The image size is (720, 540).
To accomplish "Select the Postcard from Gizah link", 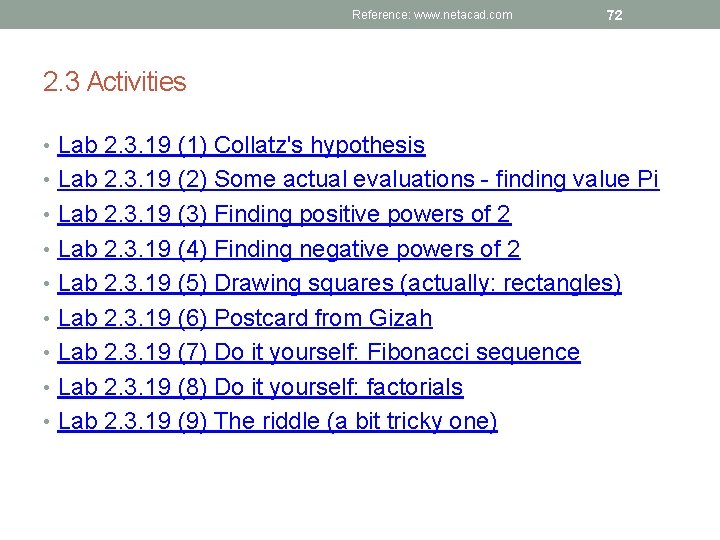I will [x=245, y=318].
